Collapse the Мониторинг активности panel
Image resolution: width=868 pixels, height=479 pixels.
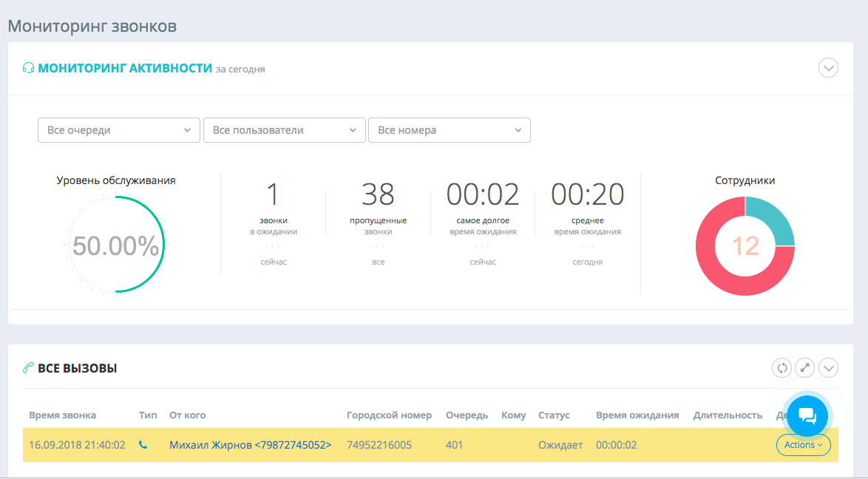(828, 68)
